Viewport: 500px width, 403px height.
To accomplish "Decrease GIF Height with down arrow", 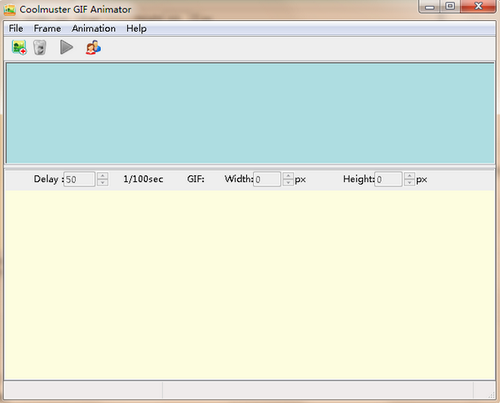I will click(409, 183).
